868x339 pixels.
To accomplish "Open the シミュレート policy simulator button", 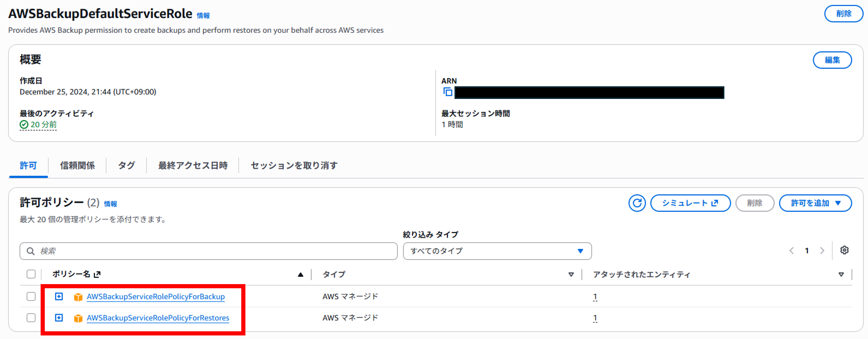I will [x=690, y=203].
